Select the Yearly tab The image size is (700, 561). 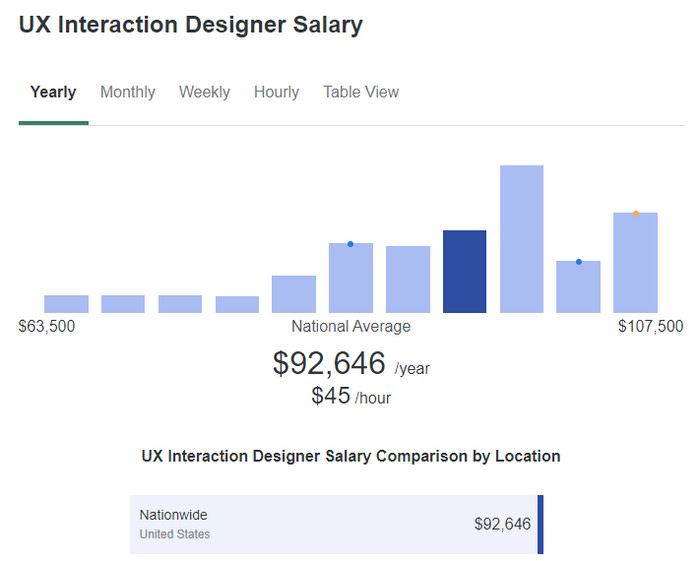(x=53, y=92)
